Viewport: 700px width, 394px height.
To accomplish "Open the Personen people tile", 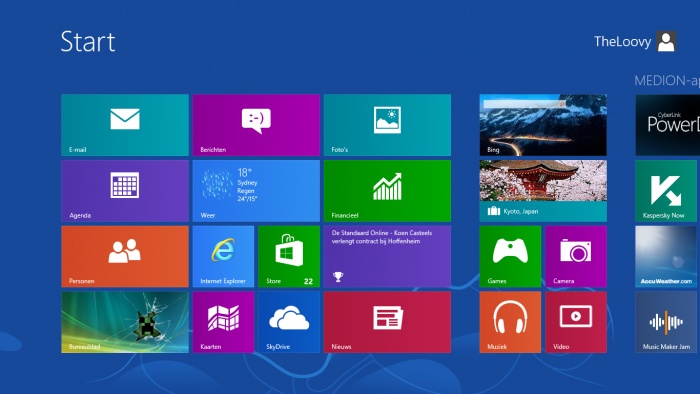I will (125, 256).
